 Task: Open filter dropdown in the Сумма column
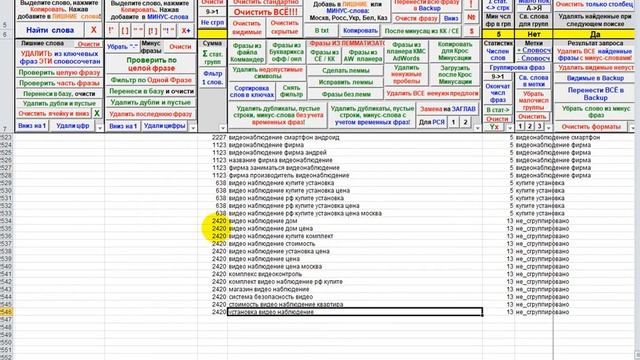click(x=222, y=128)
